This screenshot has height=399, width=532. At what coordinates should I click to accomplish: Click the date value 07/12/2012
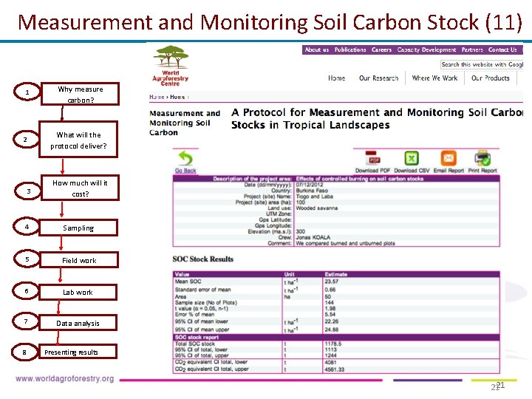310,185
